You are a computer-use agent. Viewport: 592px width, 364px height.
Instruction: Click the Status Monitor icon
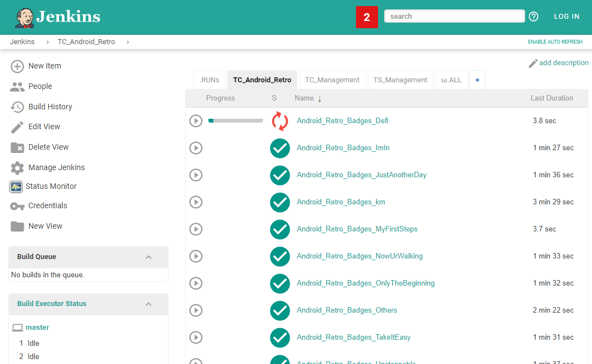click(16, 187)
